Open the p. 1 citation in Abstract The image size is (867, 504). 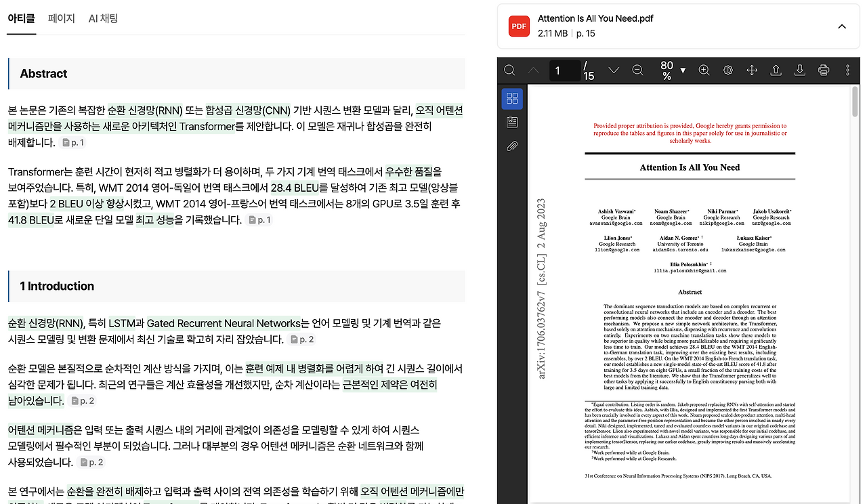[x=72, y=142]
